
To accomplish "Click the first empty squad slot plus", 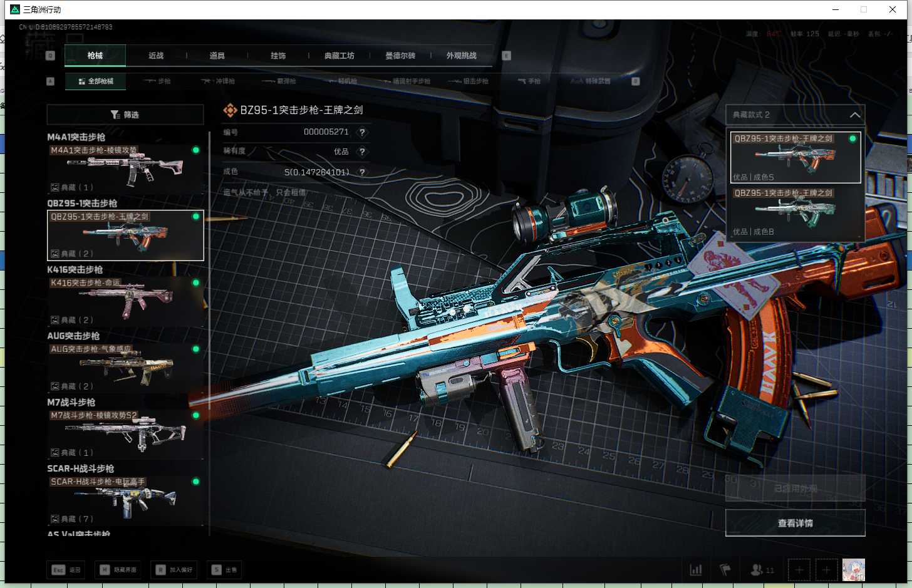I will [x=799, y=570].
